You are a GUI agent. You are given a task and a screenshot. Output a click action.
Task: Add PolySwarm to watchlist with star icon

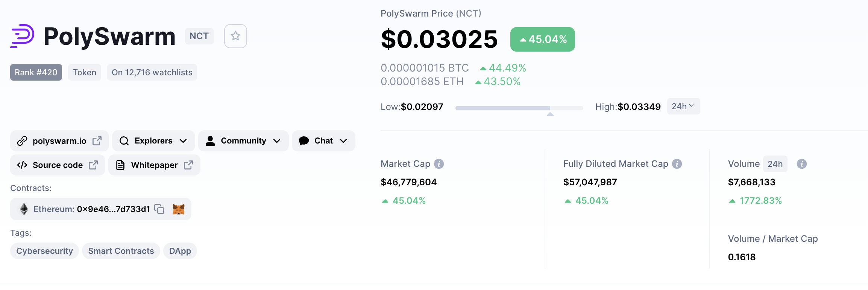point(235,36)
